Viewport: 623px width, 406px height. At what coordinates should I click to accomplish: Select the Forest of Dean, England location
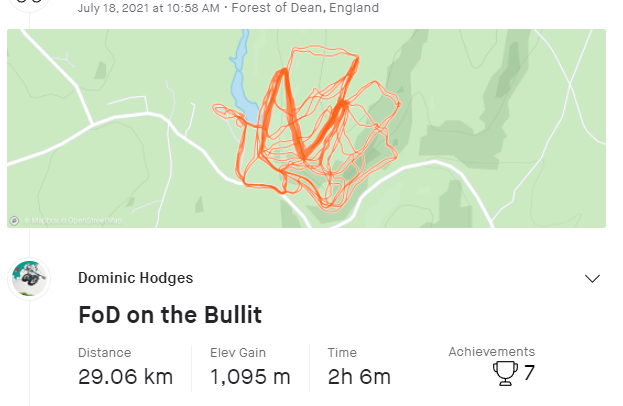click(x=305, y=8)
